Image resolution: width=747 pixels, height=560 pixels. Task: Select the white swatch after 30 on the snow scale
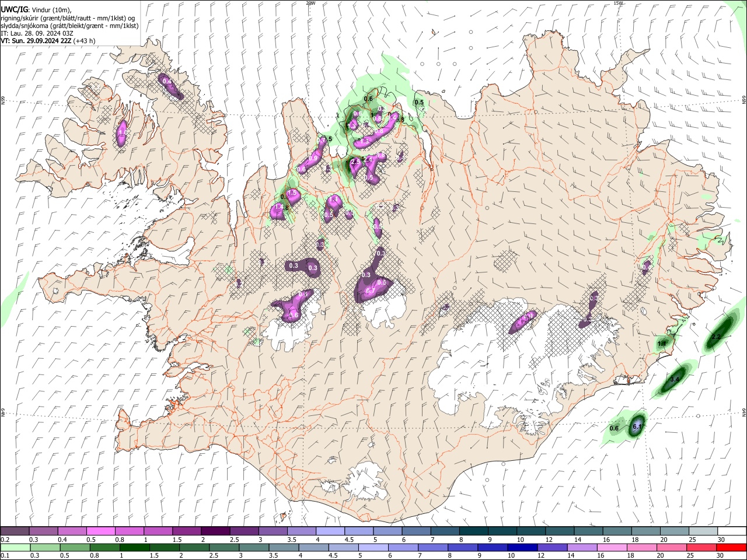point(731,531)
